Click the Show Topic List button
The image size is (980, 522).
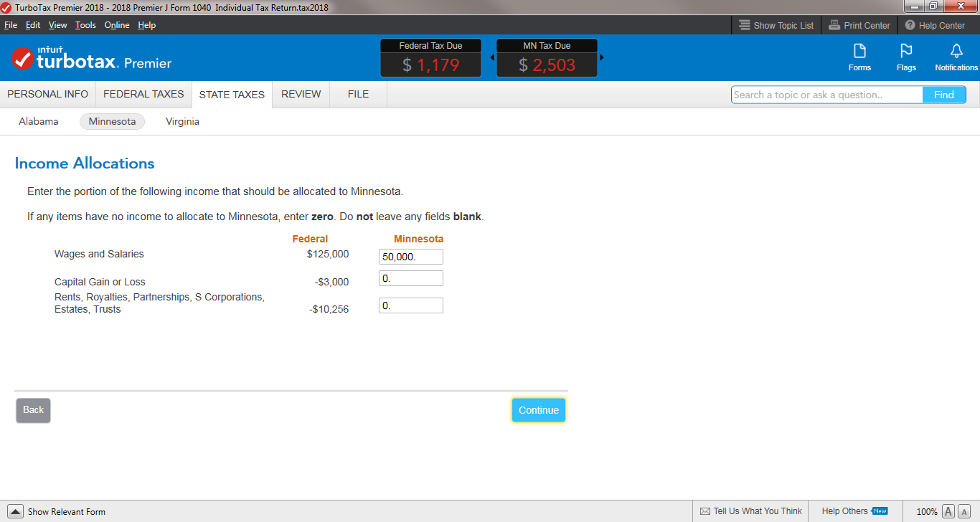(776, 25)
